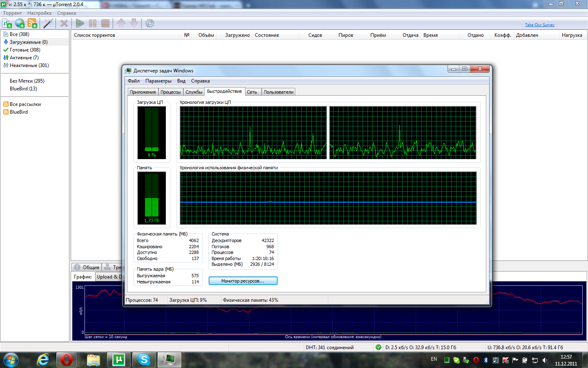588x368 pixels.
Task: Click Add Torrent from URL globe icon
Action: tap(20, 23)
